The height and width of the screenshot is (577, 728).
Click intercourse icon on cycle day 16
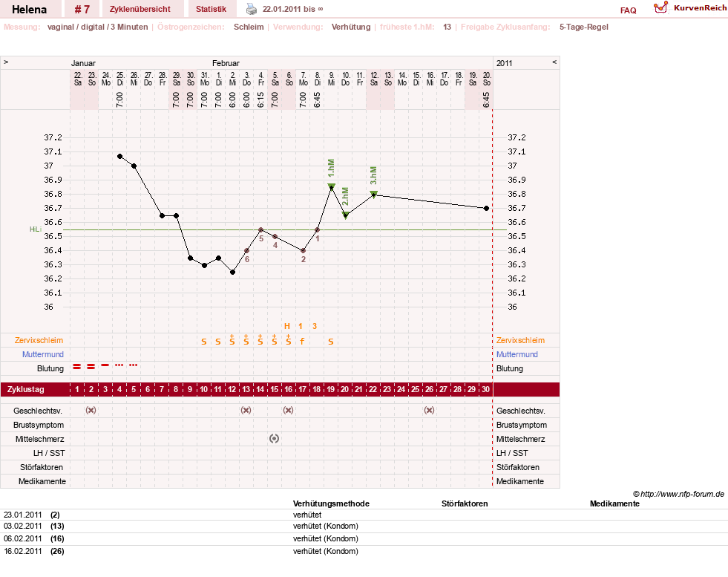coord(289,410)
